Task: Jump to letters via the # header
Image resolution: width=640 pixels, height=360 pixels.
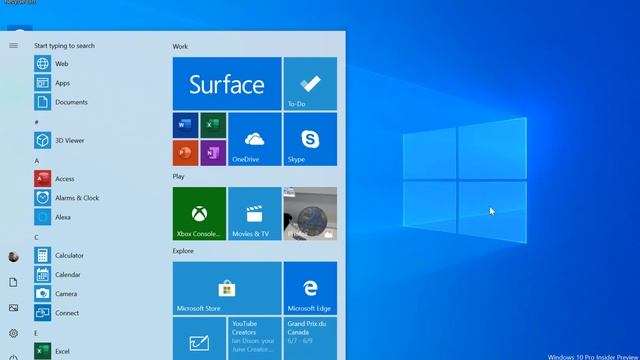Action: point(36,122)
